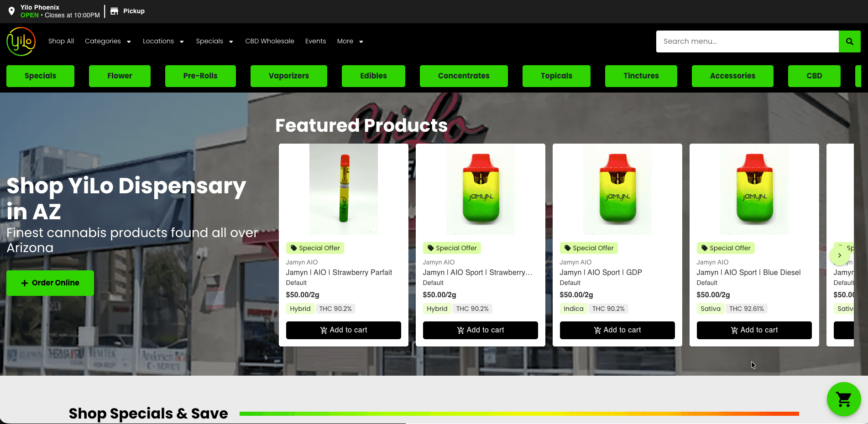Open the AIO Sport Strawberry product image

[x=481, y=189]
